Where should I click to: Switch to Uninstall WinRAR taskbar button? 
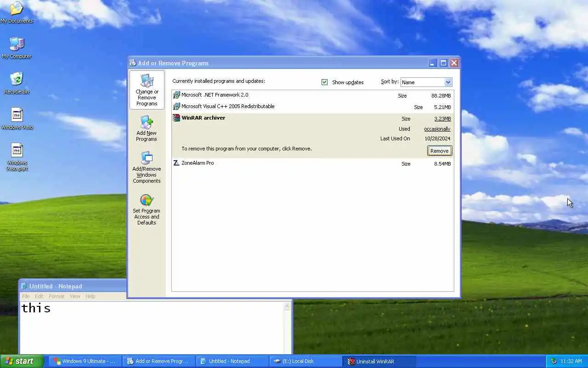click(379, 361)
